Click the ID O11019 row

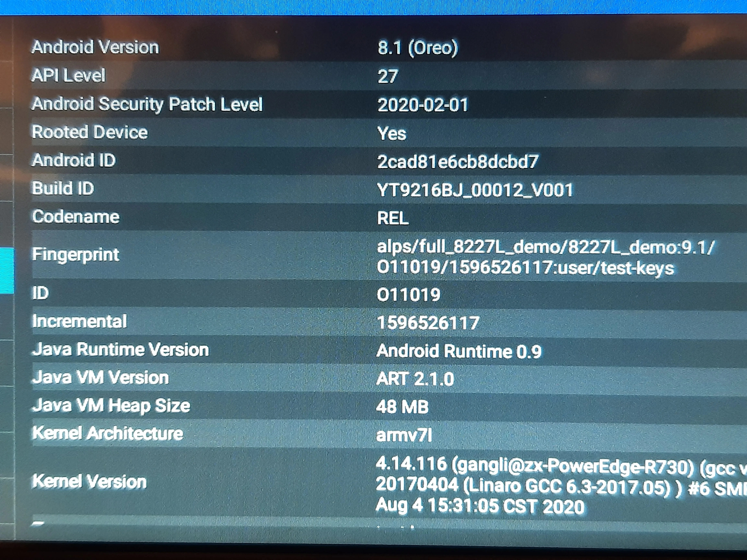coord(41,293)
